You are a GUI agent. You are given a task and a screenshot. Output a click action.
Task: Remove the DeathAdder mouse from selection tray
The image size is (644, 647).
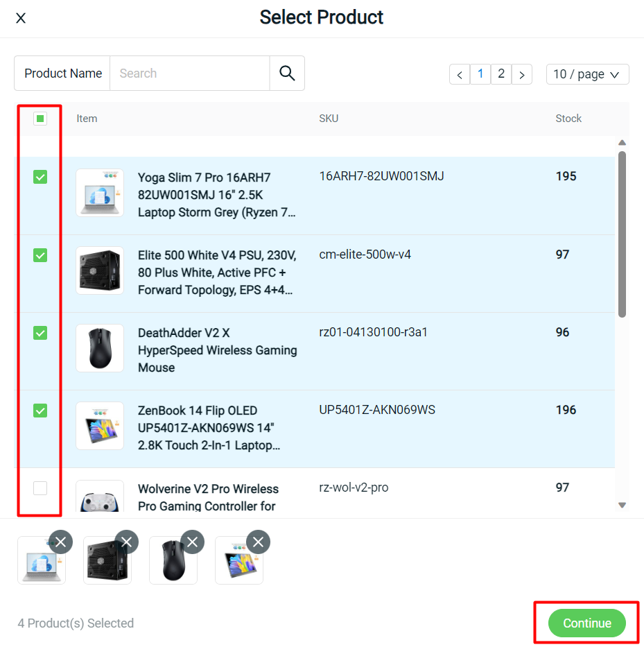[x=192, y=542]
